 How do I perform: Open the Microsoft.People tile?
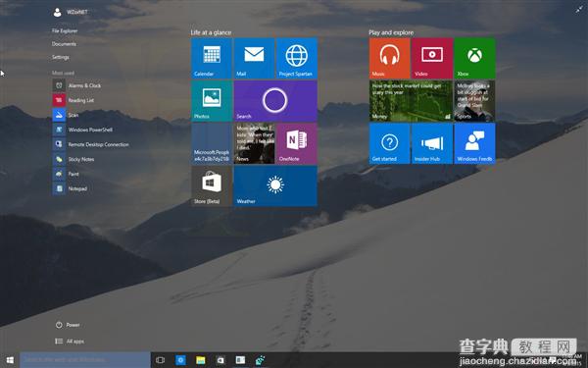[212, 143]
